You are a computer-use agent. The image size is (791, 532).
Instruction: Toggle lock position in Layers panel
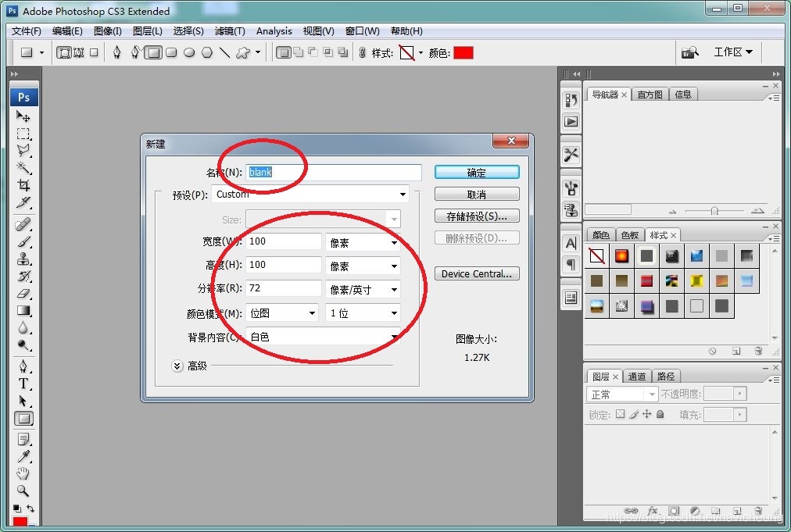point(647,414)
